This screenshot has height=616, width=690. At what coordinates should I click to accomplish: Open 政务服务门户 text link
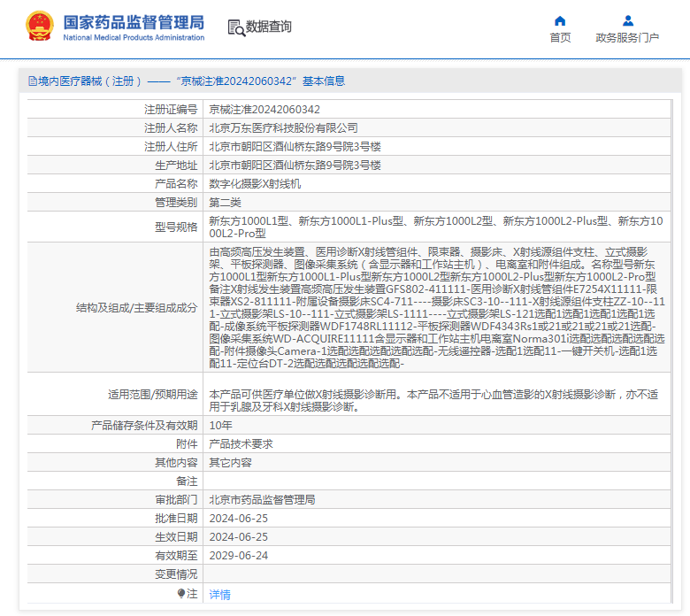[x=627, y=38]
